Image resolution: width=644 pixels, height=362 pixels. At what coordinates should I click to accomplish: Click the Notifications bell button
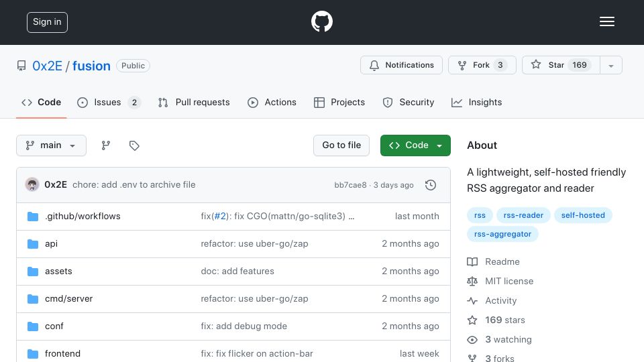tap(401, 65)
